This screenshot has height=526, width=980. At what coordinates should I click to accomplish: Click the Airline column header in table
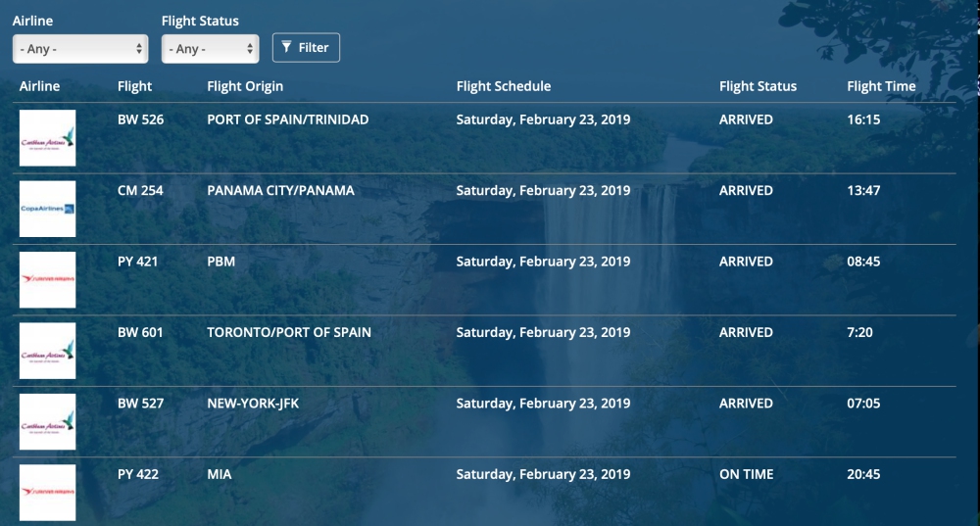coord(39,86)
